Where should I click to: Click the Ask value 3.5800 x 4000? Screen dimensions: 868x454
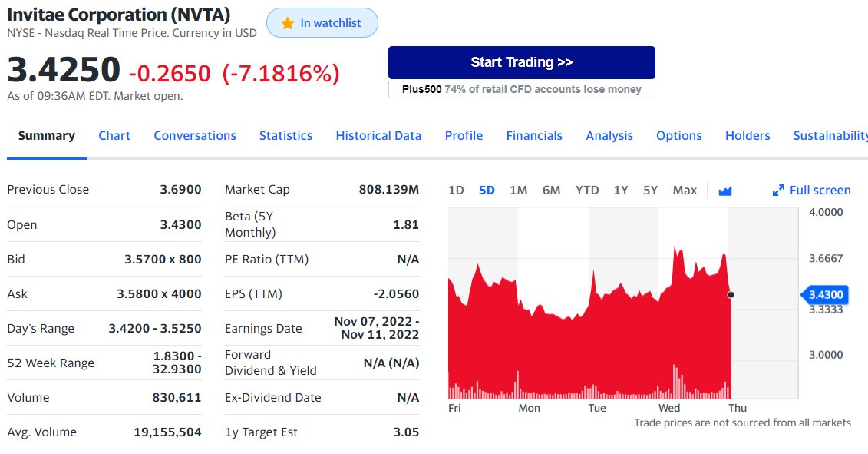[159, 293]
